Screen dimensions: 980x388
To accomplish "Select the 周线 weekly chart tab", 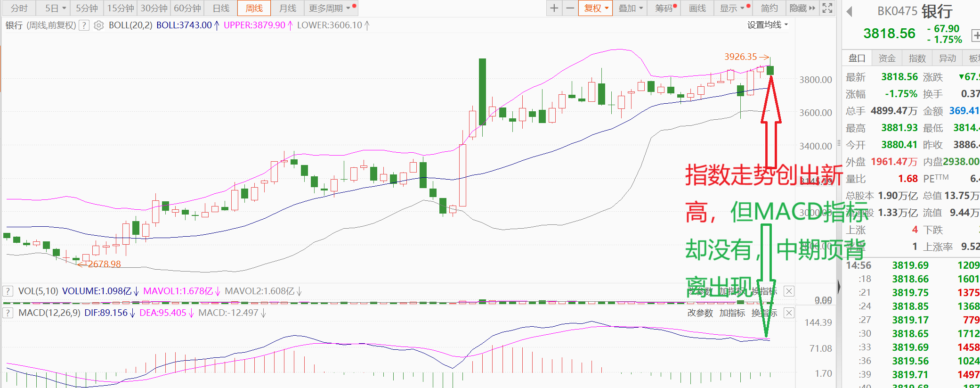I will pos(254,8).
